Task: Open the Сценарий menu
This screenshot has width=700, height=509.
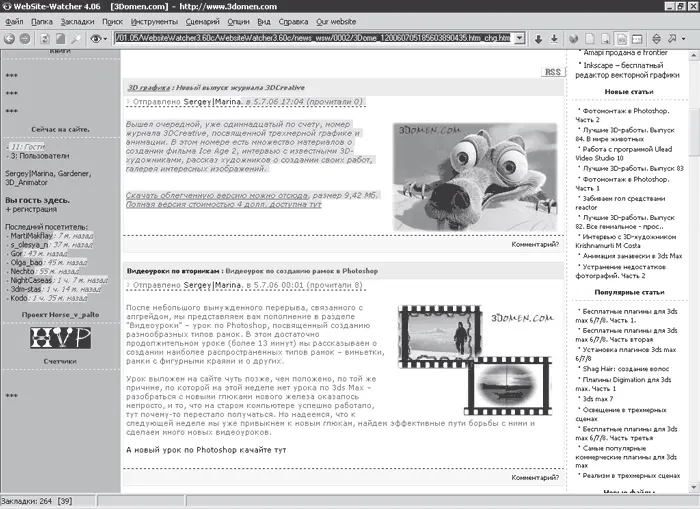Action: pos(203,21)
